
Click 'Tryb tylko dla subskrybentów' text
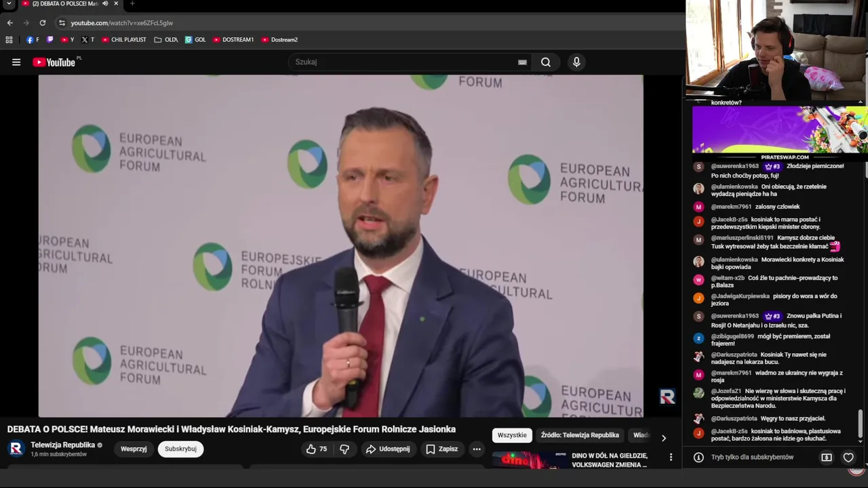752,457
